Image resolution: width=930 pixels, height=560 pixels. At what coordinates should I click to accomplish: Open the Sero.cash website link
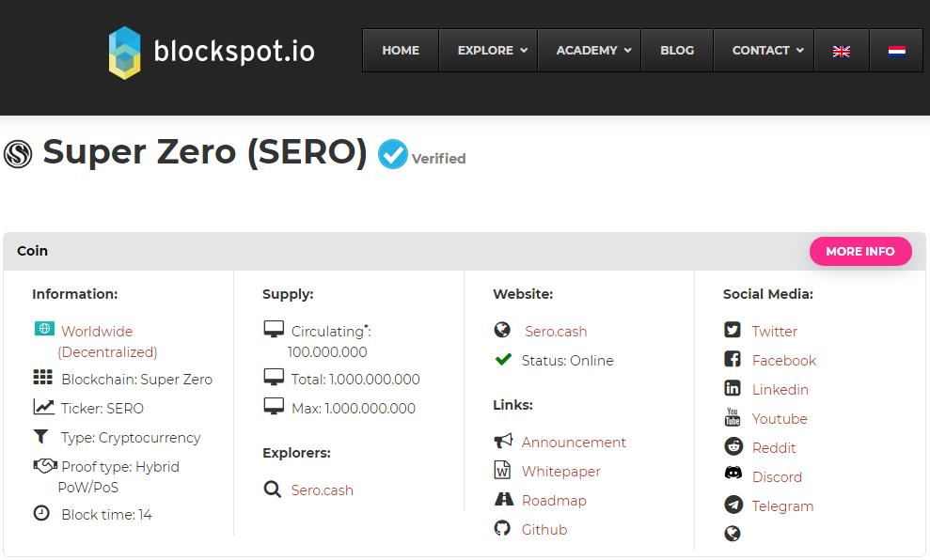556,332
